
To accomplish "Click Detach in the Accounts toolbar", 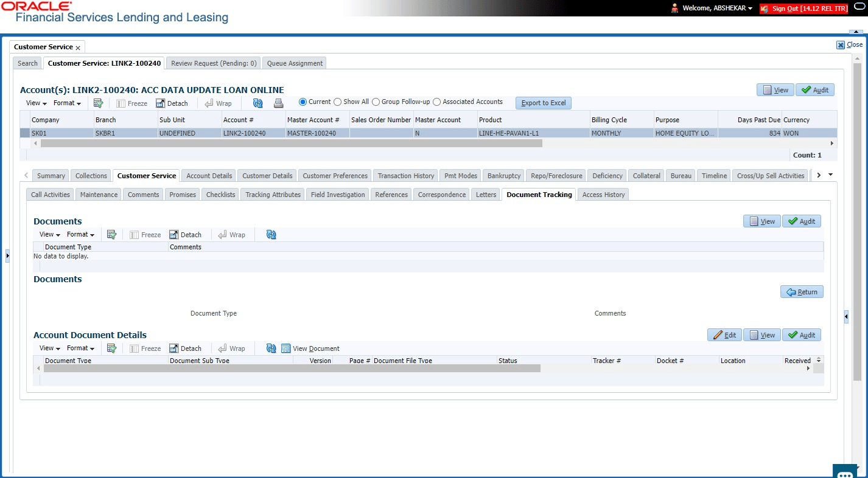I will tap(172, 103).
